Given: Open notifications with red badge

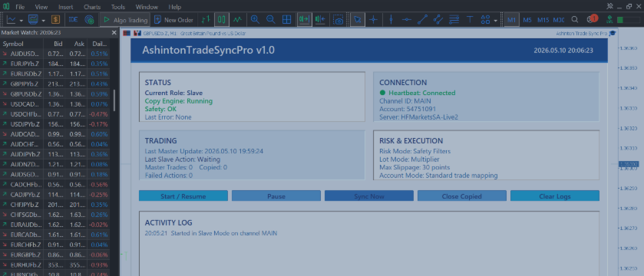Looking at the screenshot, I should tap(592, 19).
